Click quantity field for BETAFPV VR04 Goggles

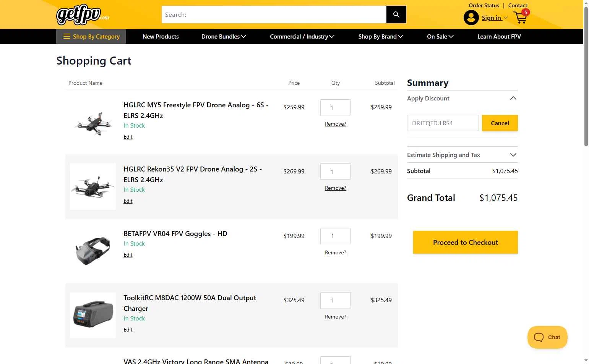336,236
